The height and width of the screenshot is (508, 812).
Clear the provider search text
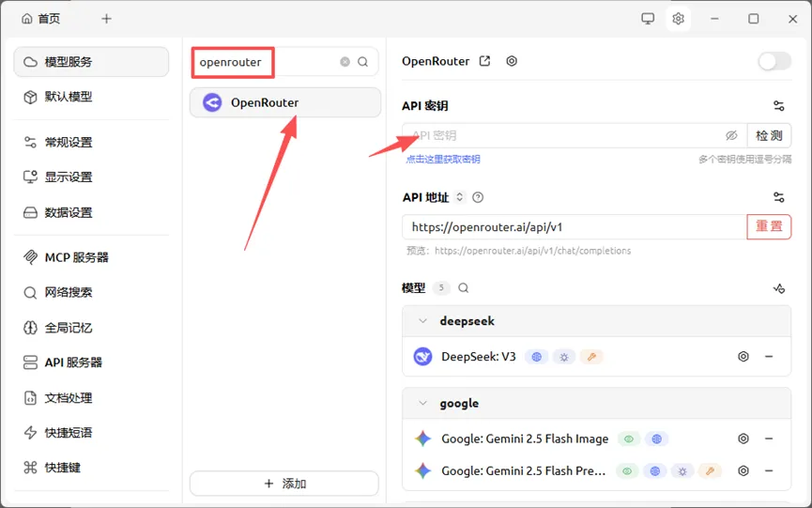tap(345, 62)
